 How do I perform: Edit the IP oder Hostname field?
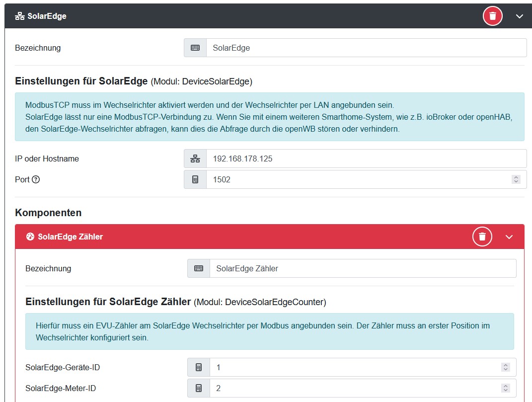click(x=367, y=159)
